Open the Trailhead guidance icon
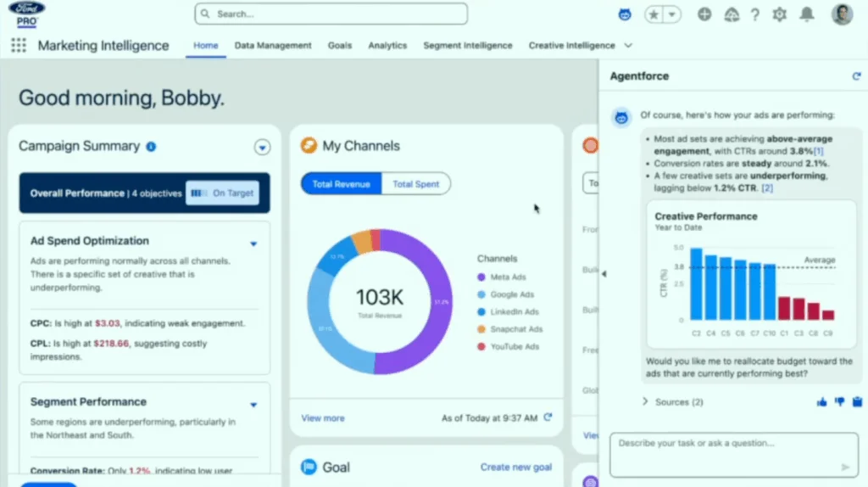 (x=732, y=14)
